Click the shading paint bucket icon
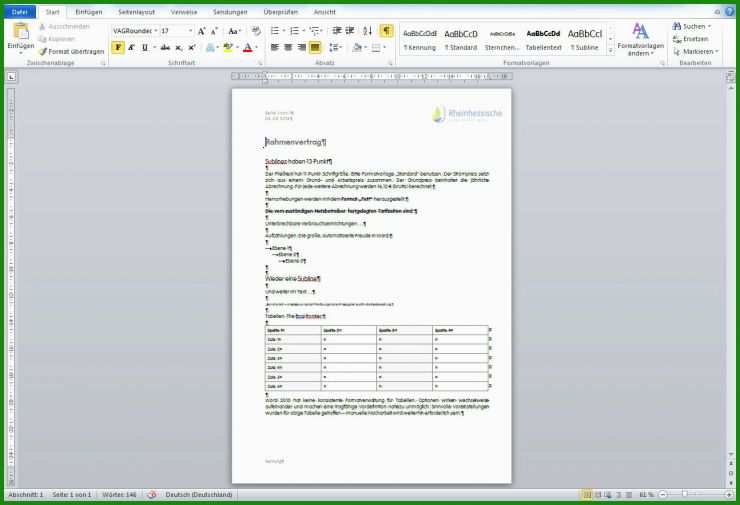This screenshot has width=740, height=505. click(357, 48)
